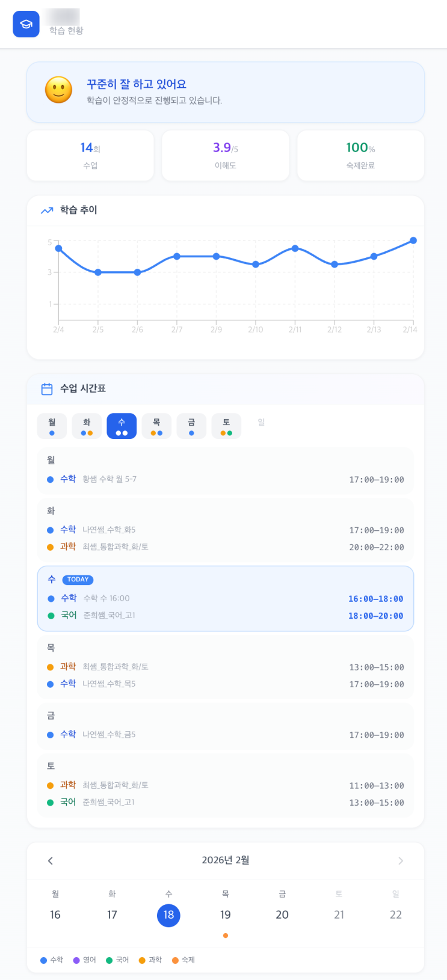Go to previous week in calendar
This screenshot has width=447, height=980.
(x=51, y=861)
